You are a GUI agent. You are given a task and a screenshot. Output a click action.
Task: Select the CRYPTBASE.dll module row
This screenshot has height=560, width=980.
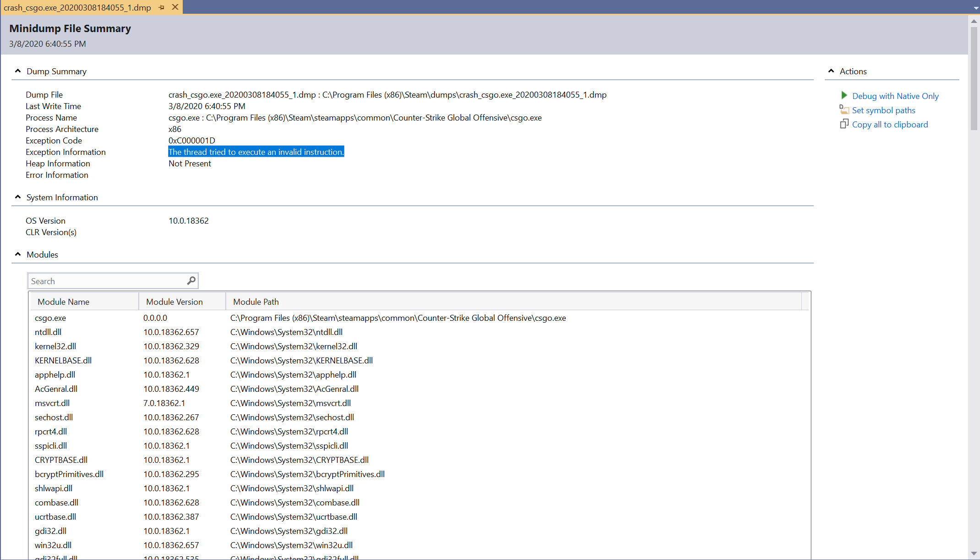tap(419, 460)
